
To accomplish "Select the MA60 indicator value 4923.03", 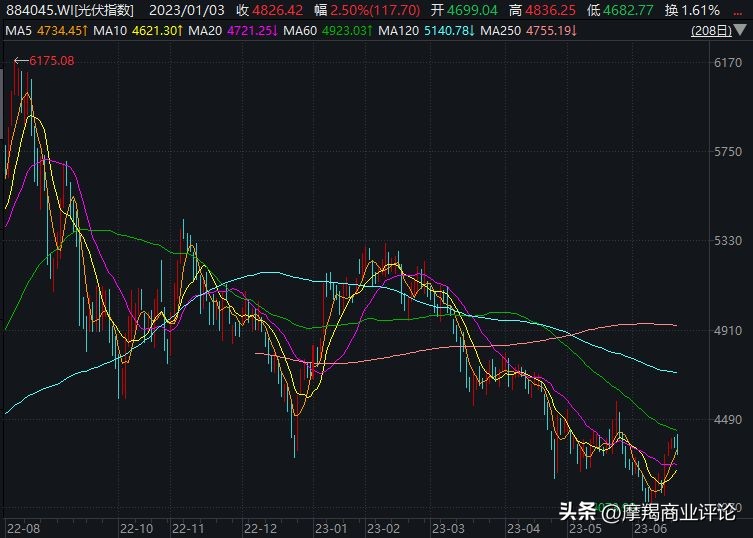I will 344,31.
